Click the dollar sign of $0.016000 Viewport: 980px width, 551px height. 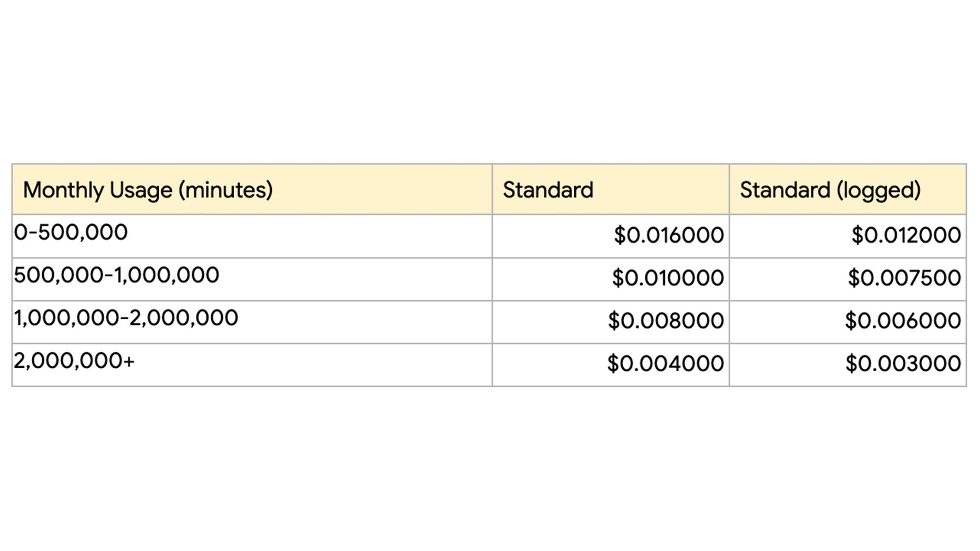pyautogui.click(x=619, y=235)
